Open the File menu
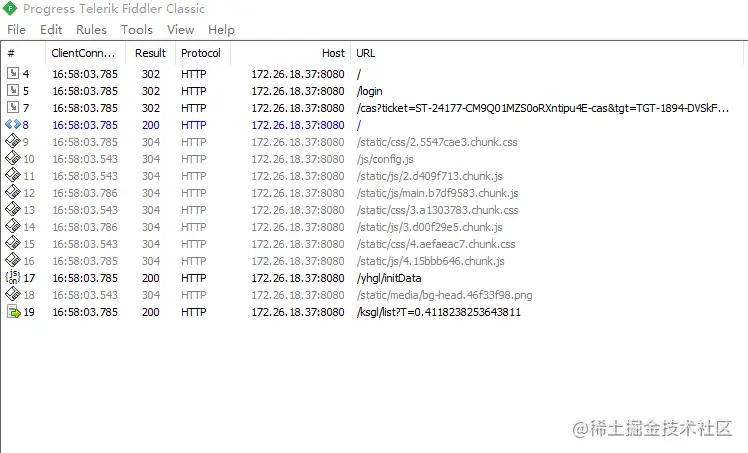The width and height of the screenshot is (748, 453). point(16,30)
